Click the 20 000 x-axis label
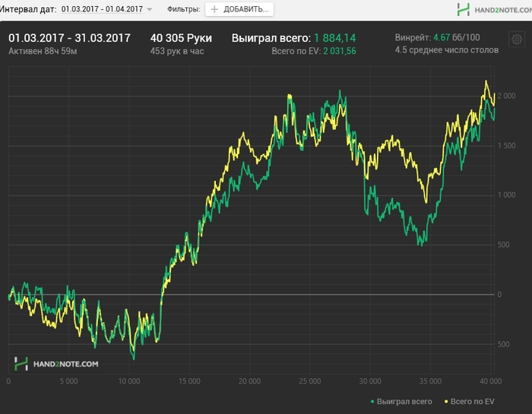The width and height of the screenshot is (532, 414). (250, 381)
